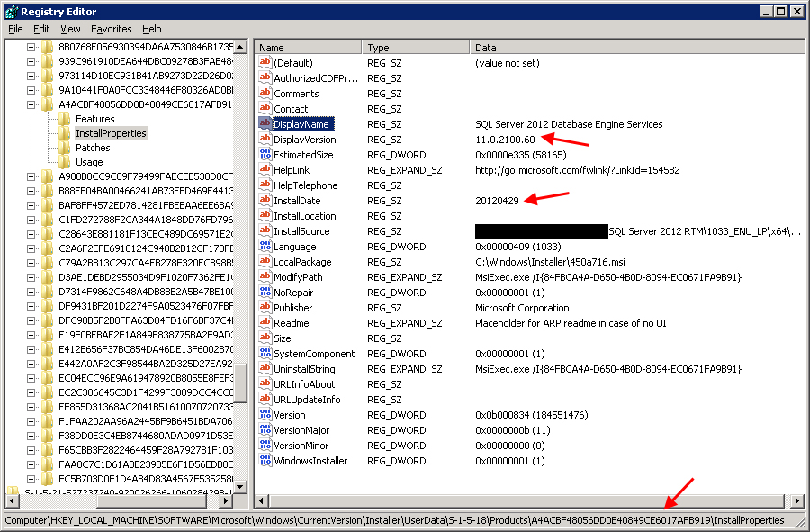
Task: Click the tree pane scroll-down arrow
Action: pos(240,487)
